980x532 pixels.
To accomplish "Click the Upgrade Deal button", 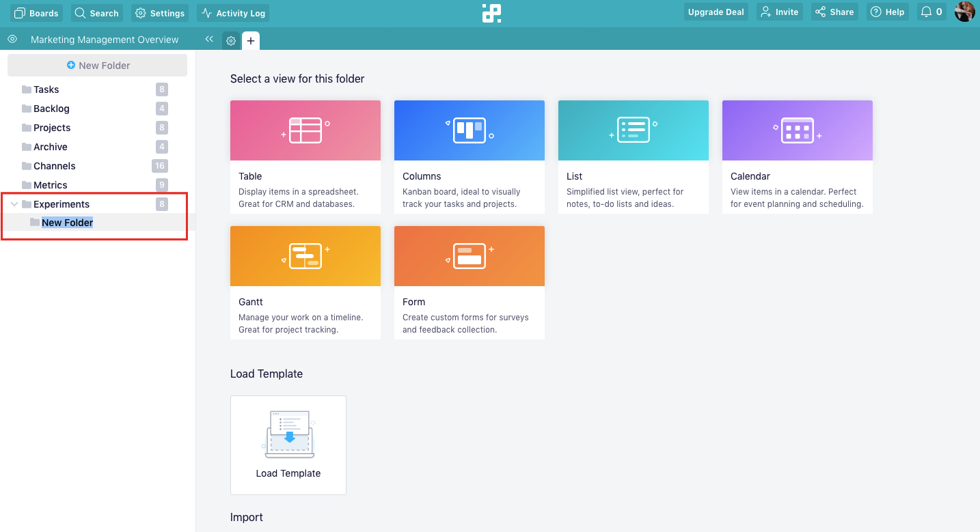I will click(x=716, y=12).
